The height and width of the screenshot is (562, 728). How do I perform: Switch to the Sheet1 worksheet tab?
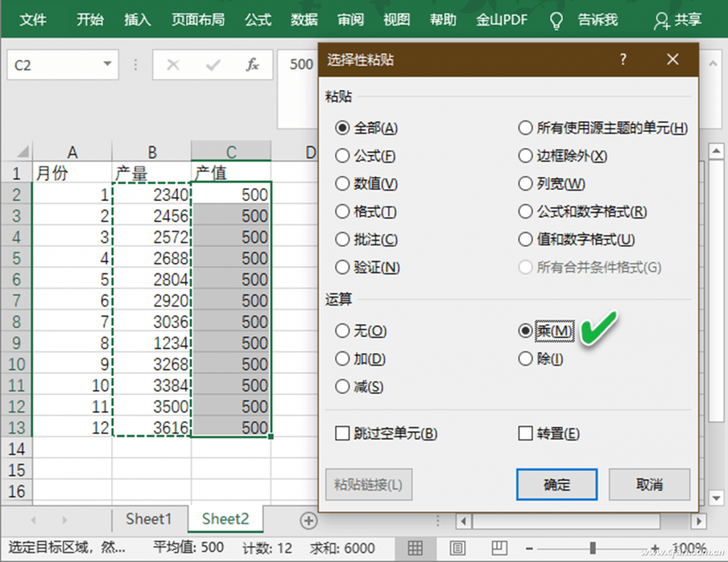point(149,519)
